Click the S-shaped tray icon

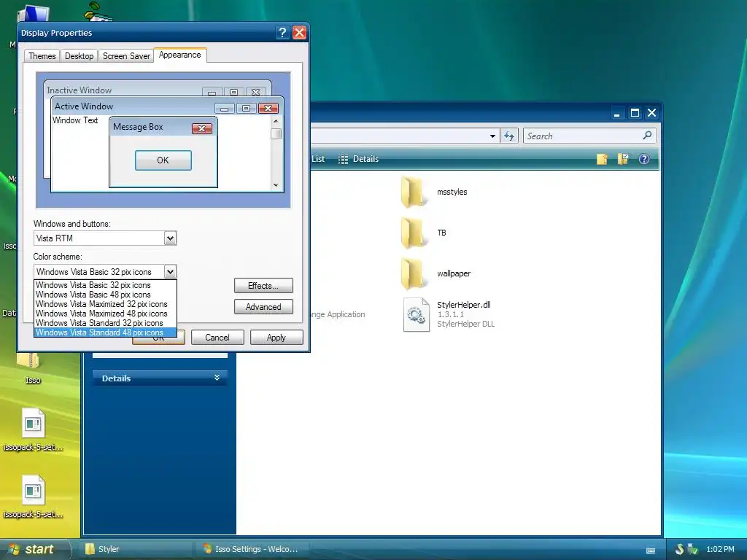[680, 549]
